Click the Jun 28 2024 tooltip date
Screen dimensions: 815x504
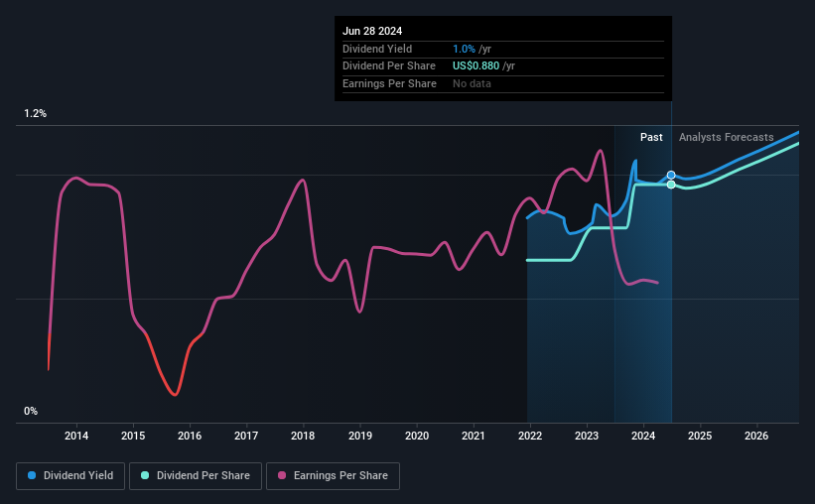[x=372, y=31]
